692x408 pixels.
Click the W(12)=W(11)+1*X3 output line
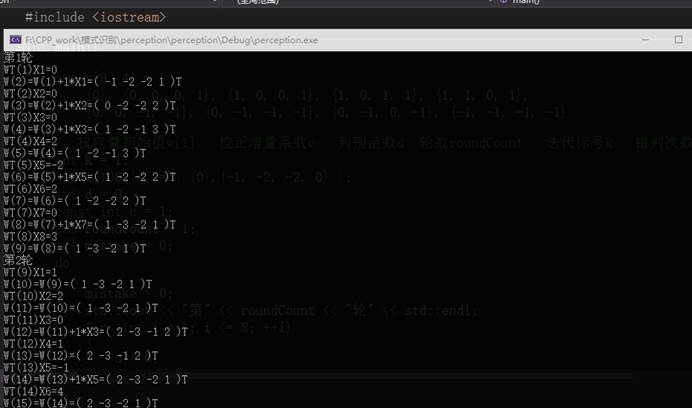click(x=96, y=332)
